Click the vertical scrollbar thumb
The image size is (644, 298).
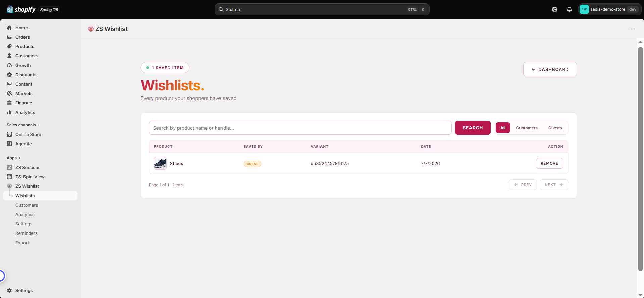(x=640, y=159)
